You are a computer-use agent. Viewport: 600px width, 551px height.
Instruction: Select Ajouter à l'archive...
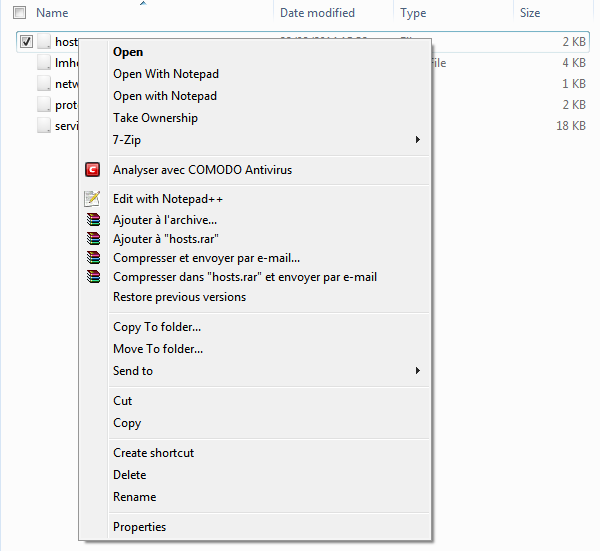click(165, 220)
